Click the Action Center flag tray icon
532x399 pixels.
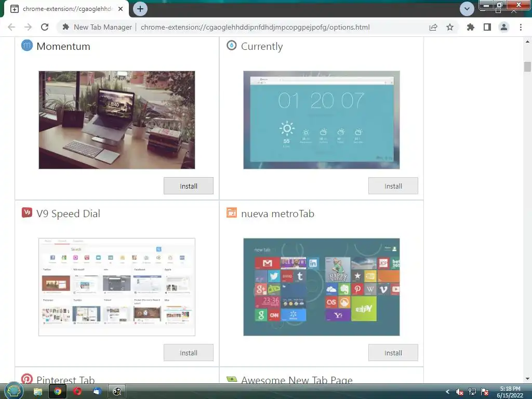click(x=485, y=392)
